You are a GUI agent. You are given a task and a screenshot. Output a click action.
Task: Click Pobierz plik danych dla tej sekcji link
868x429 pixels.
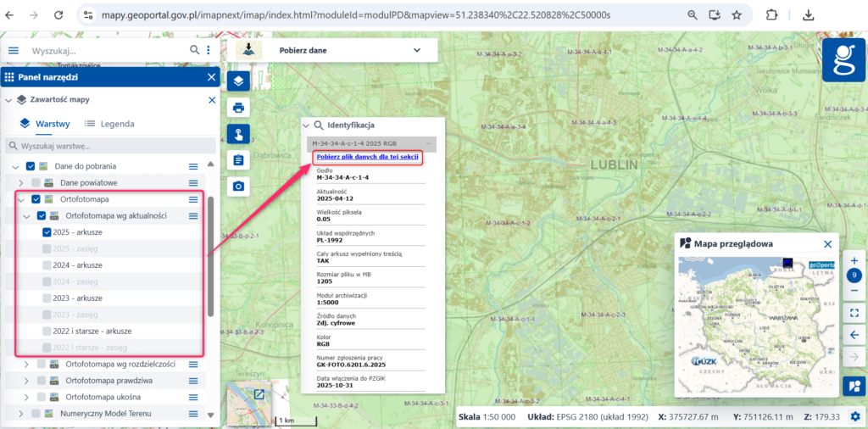pyautogui.click(x=365, y=157)
